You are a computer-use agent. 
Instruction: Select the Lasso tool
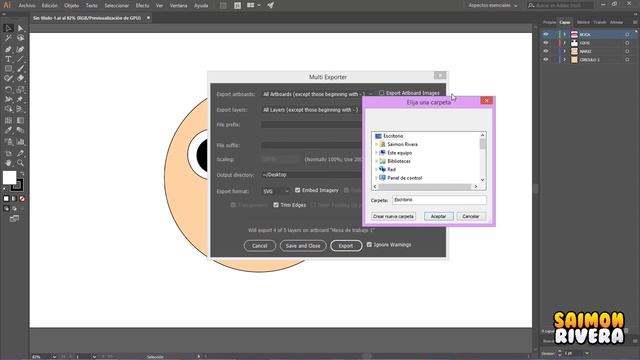pos(20,38)
